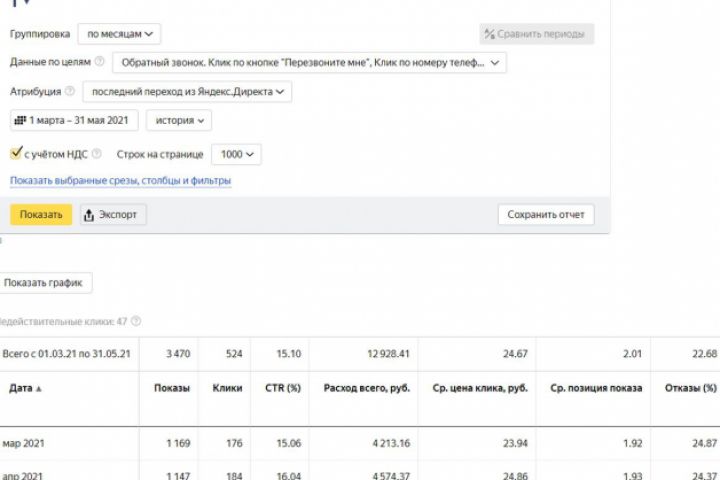This screenshot has height=480, width=720.
Task: Open the Атрибуция attribution model dropdown
Action: coord(186,91)
